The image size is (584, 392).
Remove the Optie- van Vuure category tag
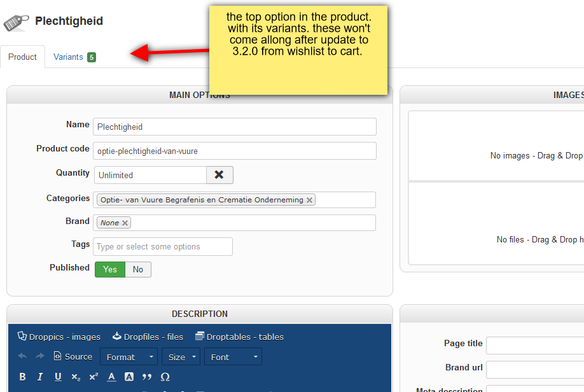309,200
